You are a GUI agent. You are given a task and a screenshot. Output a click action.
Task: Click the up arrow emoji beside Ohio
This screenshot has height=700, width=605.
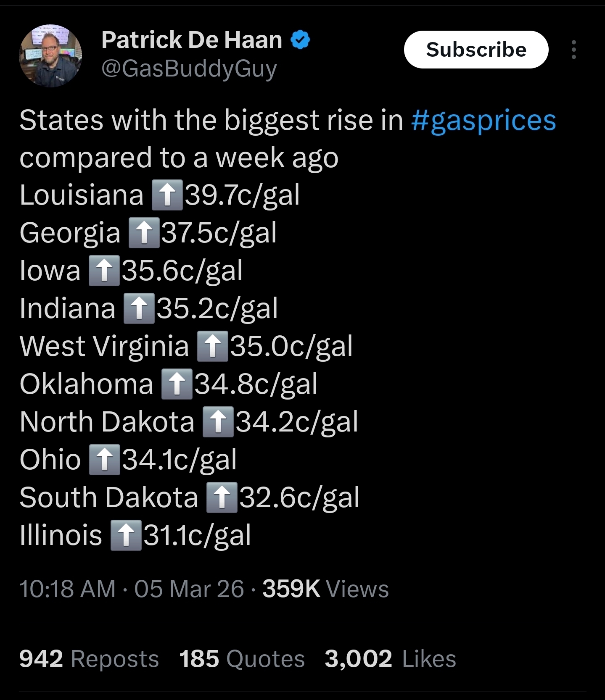click(x=105, y=460)
